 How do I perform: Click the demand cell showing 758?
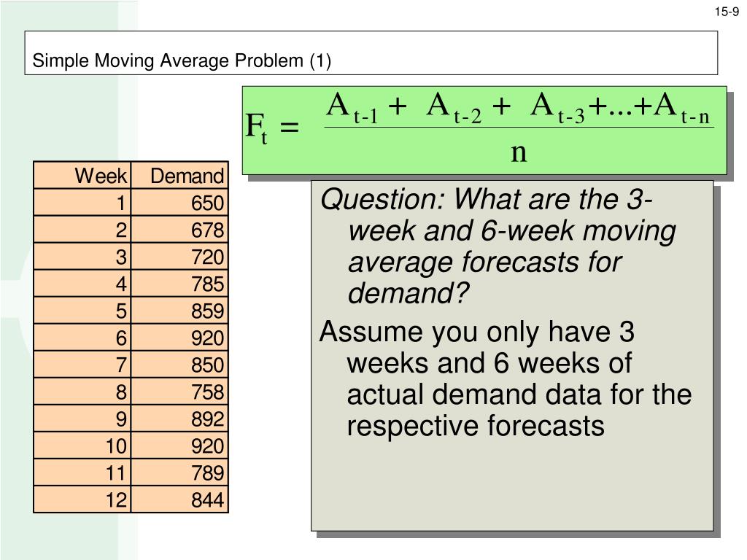[179, 392]
